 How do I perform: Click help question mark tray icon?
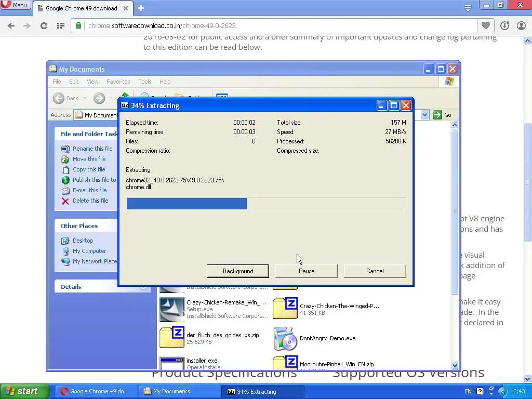[480, 391]
